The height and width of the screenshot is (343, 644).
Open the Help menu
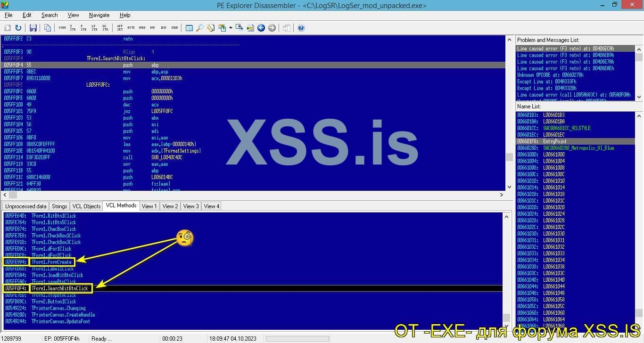125,15
